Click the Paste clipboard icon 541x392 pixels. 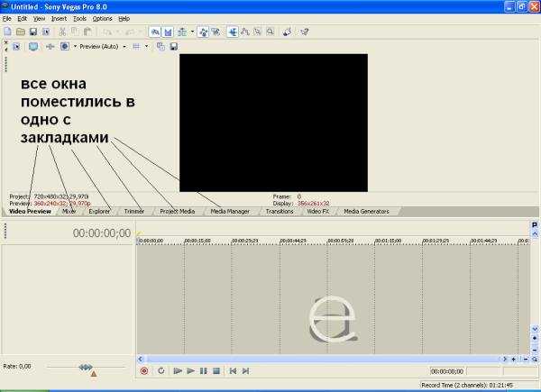87,32
